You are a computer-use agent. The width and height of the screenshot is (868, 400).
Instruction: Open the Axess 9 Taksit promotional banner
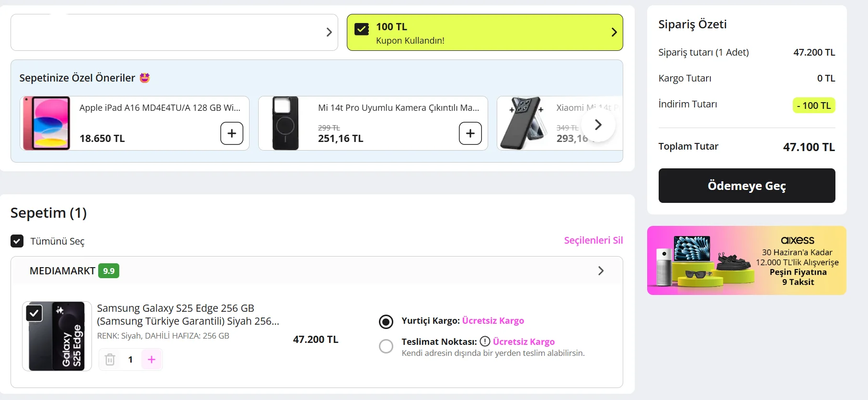pyautogui.click(x=747, y=260)
